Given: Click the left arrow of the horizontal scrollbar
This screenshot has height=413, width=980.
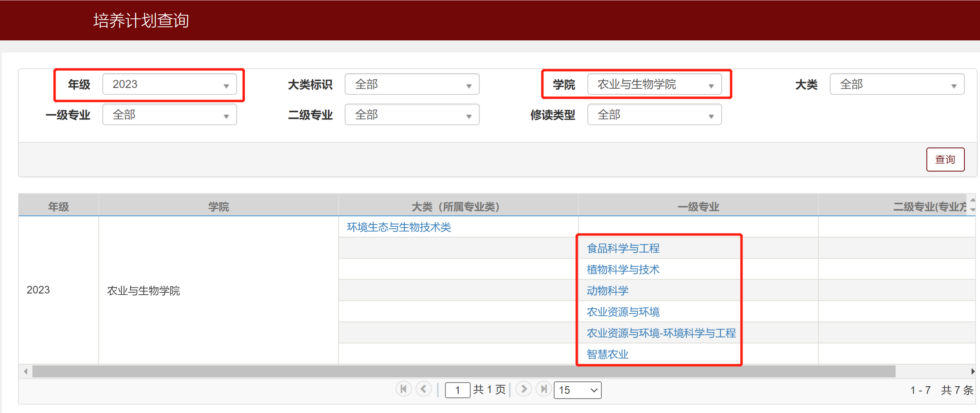Looking at the screenshot, I should [x=25, y=371].
